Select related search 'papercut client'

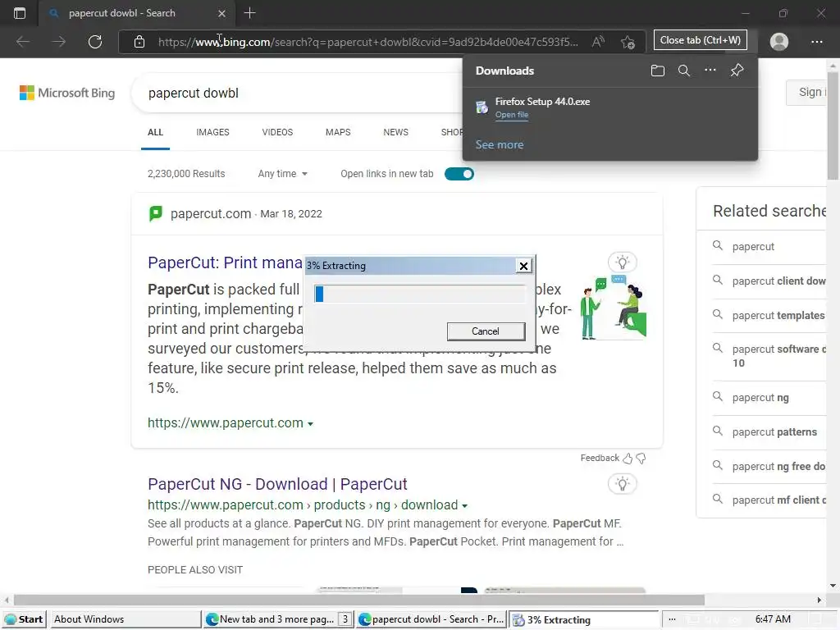pos(778,281)
